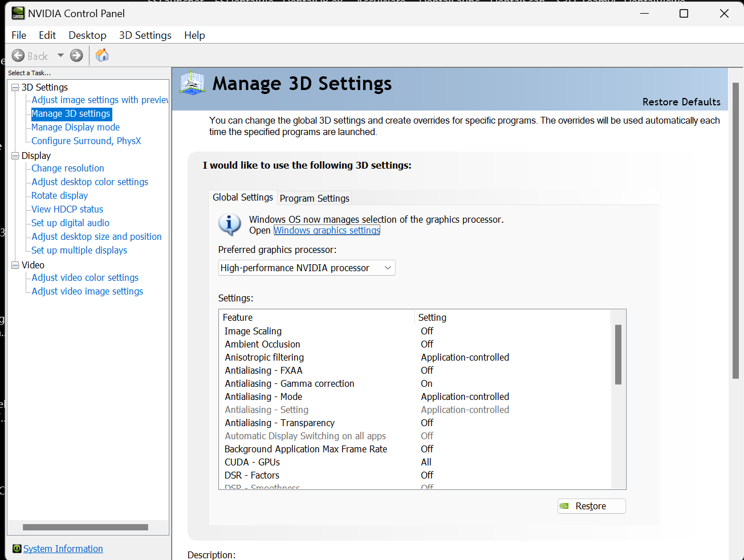The height and width of the screenshot is (560, 744).
Task: Select Set up digital audio
Action: [70, 223]
